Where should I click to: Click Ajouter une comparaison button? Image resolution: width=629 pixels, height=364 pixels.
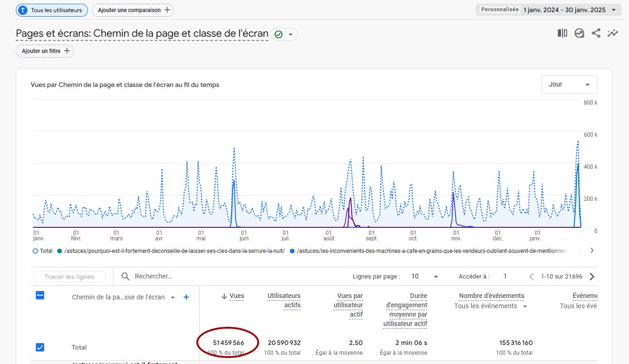point(133,10)
